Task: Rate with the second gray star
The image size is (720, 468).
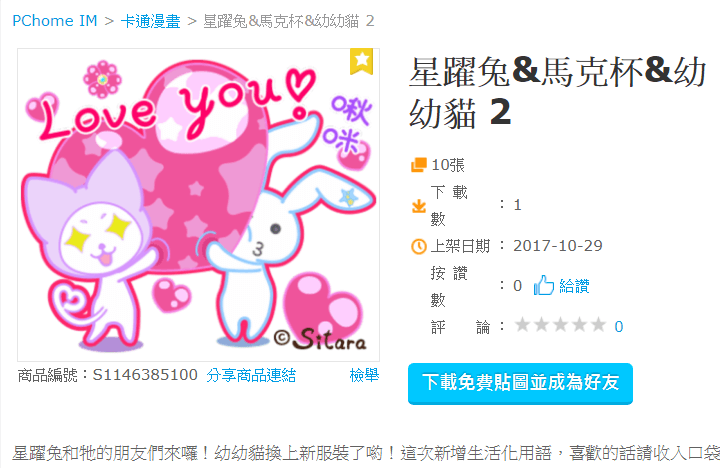Action: [x=541, y=325]
